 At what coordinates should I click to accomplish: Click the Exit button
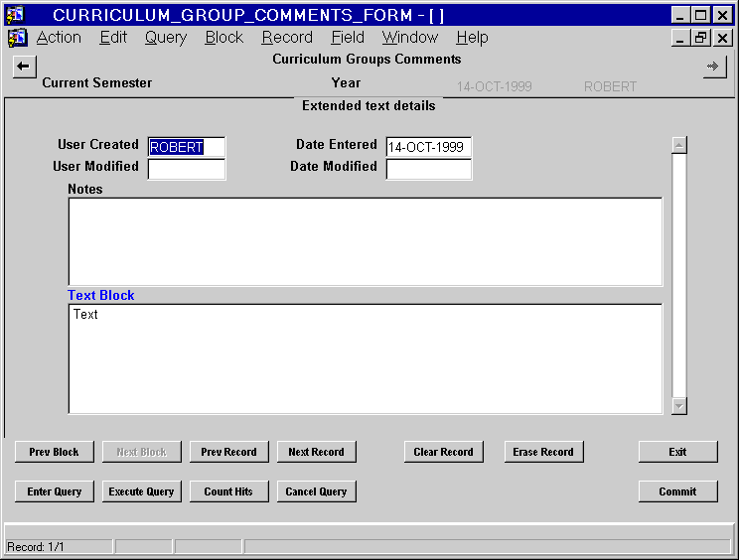[678, 452]
